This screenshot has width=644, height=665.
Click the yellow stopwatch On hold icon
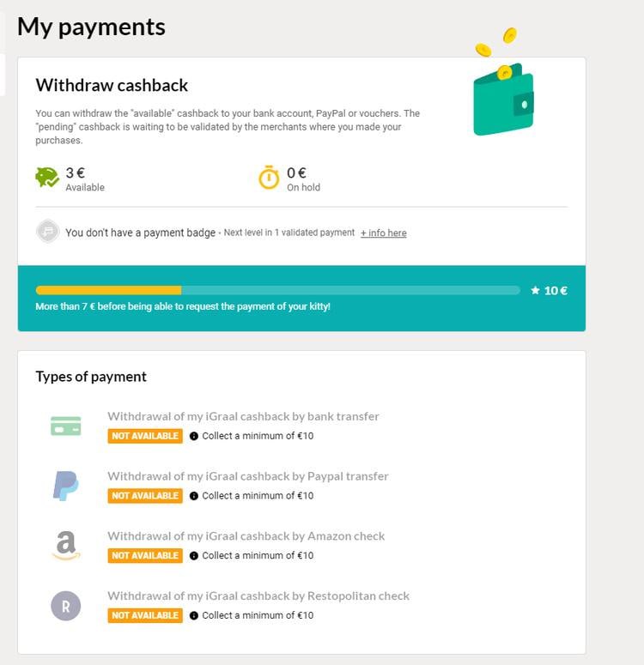[x=270, y=178]
